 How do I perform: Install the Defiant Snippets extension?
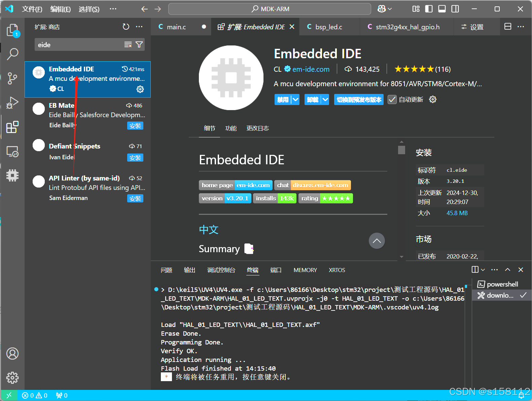click(135, 158)
